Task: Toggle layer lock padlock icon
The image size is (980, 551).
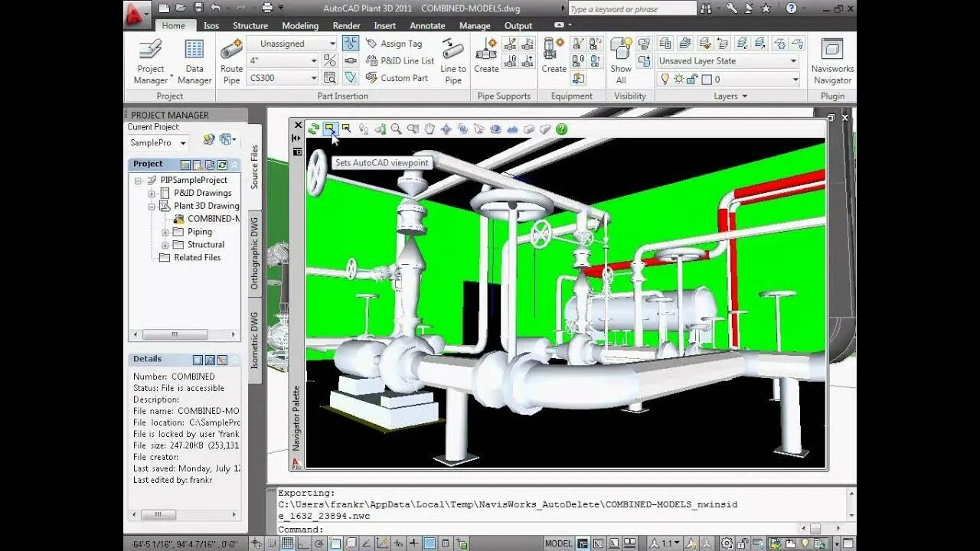Action: (692, 79)
